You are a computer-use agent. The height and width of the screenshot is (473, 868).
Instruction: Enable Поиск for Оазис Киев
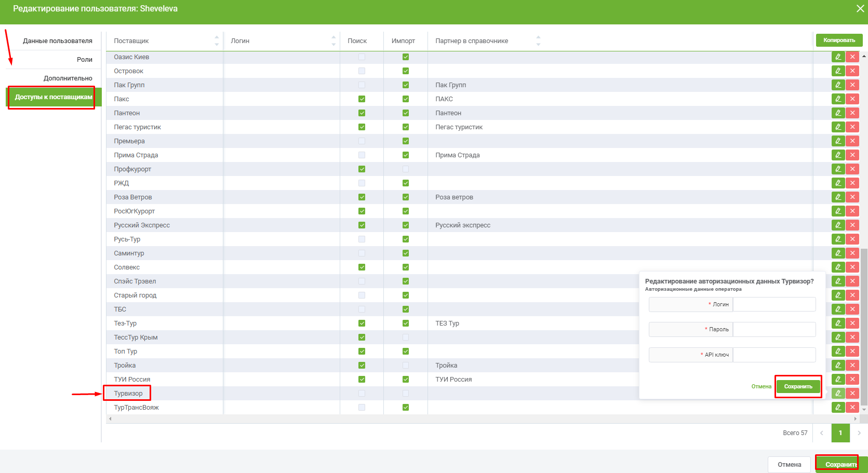(362, 57)
